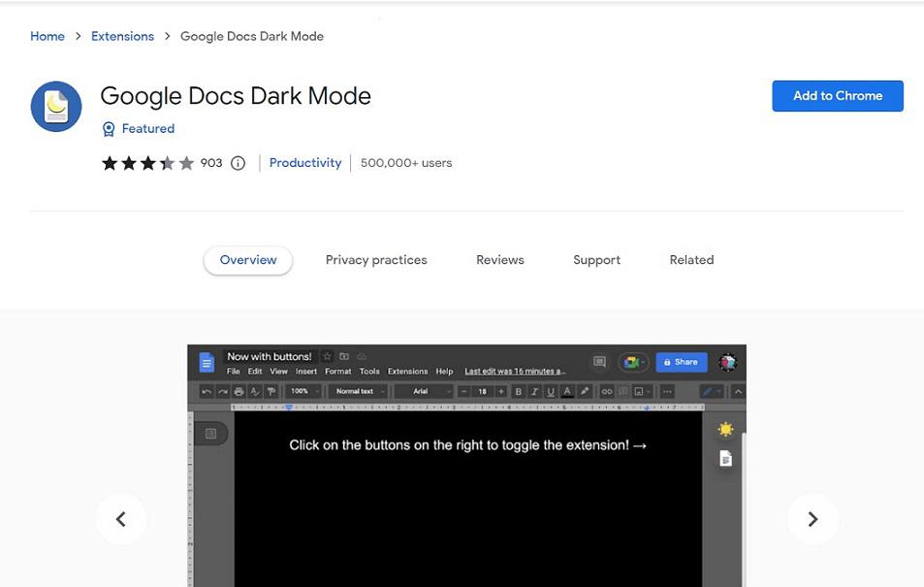
Task: Click the document page toggle icon below the sun
Action: point(725,458)
